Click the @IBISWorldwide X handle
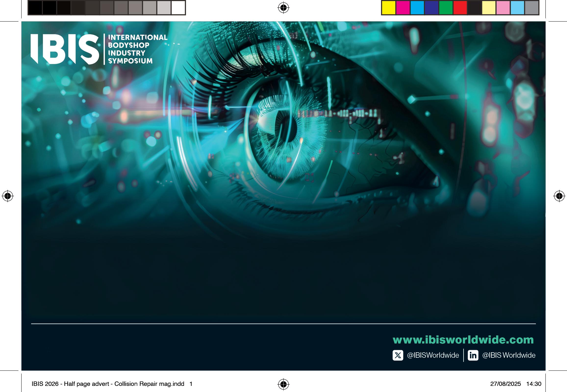This screenshot has width=567, height=392. pos(433,355)
